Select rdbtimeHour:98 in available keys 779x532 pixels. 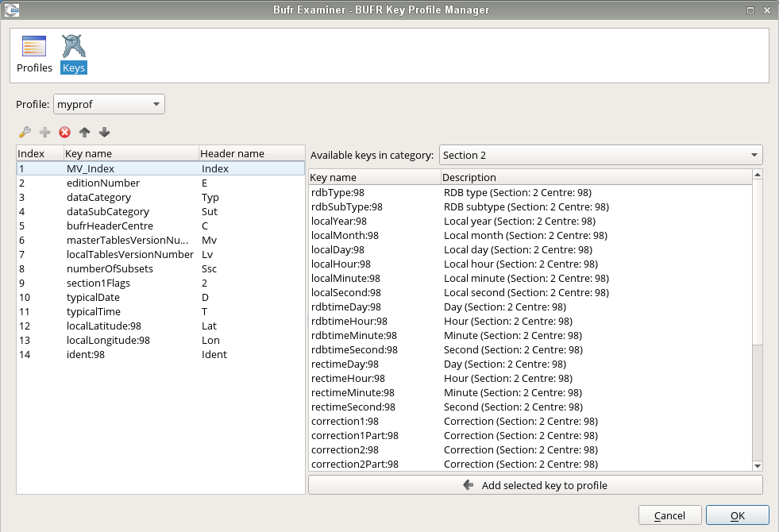click(x=530, y=321)
